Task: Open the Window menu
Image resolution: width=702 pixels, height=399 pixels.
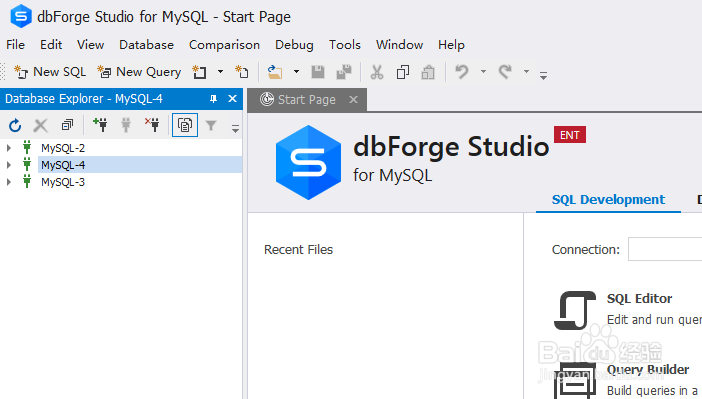Action: pyautogui.click(x=399, y=45)
